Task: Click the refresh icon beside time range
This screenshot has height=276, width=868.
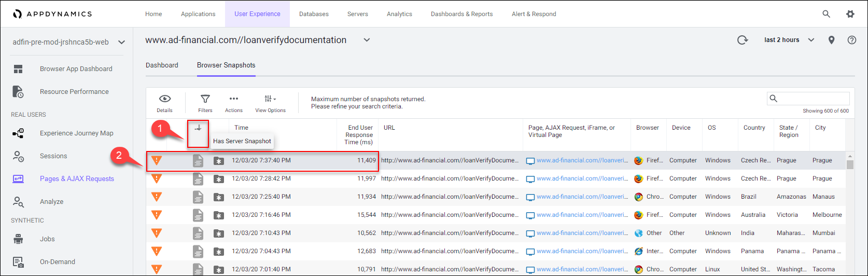Action: pyautogui.click(x=743, y=40)
